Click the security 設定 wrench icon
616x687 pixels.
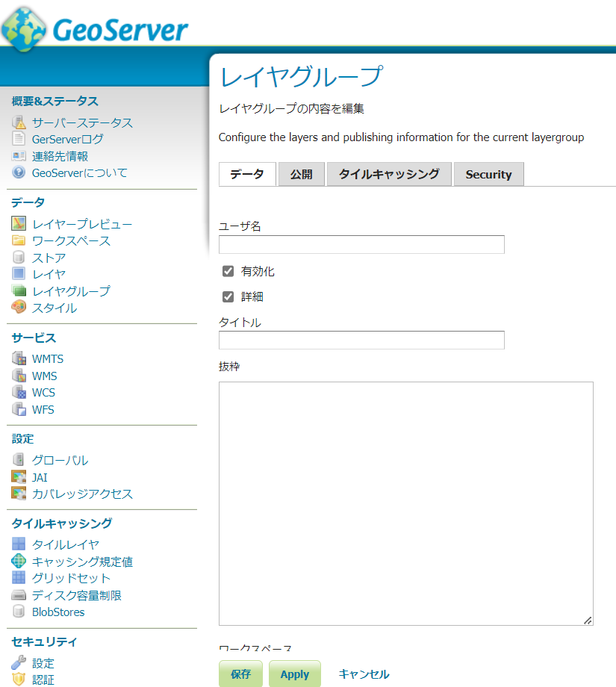[x=19, y=662]
